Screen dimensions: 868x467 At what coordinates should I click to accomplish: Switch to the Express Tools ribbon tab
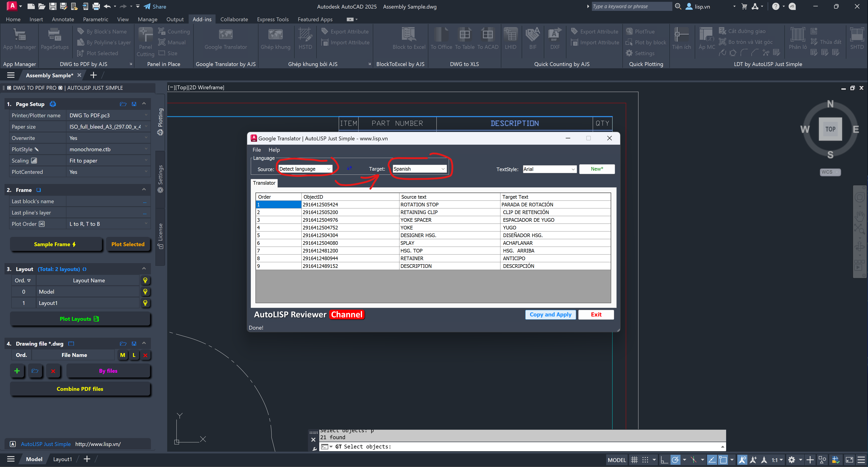pyautogui.click(x=273, y=19)
